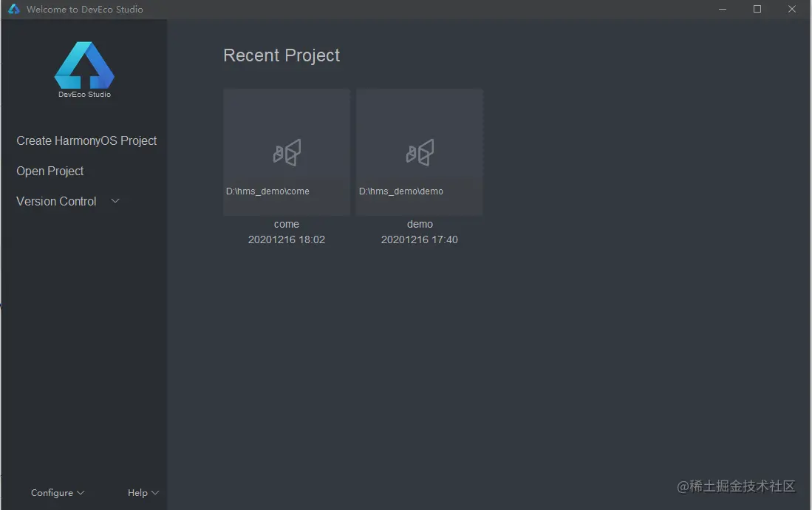Screen dimensions: 812x510
Task: Choose Open Project in sidebar
Action: click(50, 171)
